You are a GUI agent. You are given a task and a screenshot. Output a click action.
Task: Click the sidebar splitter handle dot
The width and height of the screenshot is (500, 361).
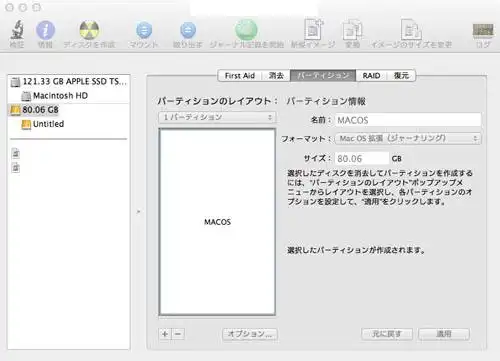(x=138, y=211)
